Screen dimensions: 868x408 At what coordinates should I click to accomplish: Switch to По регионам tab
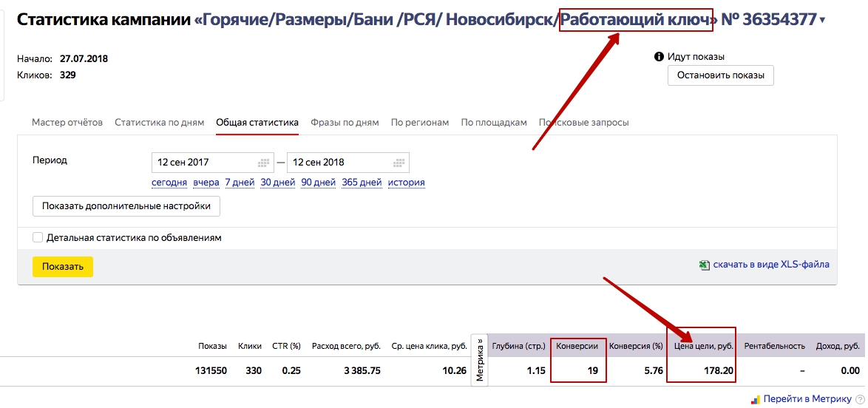(x=420, y=123)
